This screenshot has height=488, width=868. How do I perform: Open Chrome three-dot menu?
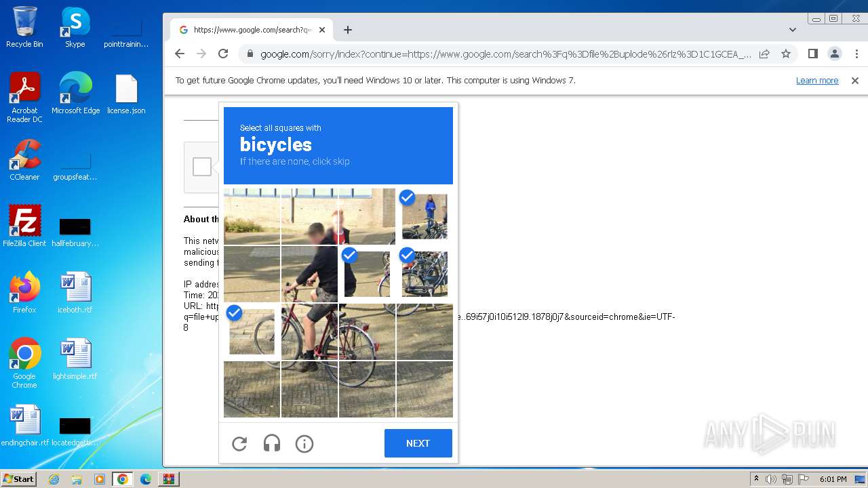click(x=856, y=54)
